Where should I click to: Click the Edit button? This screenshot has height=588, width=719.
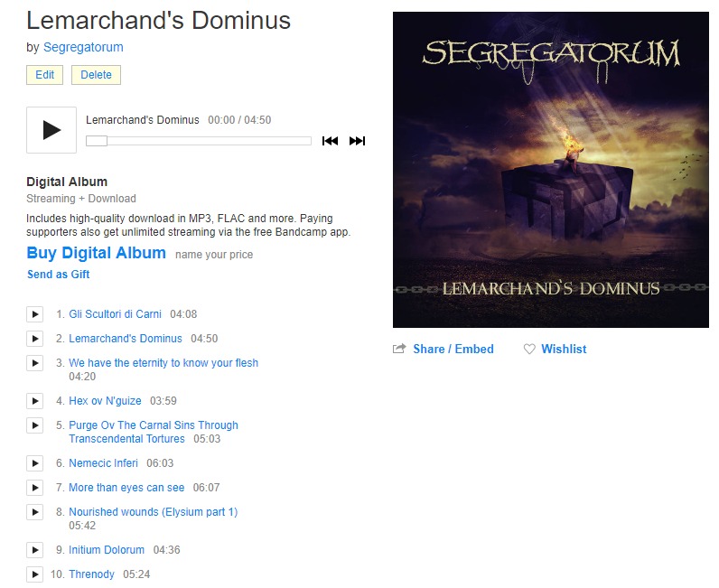click(x=44, y=75)
